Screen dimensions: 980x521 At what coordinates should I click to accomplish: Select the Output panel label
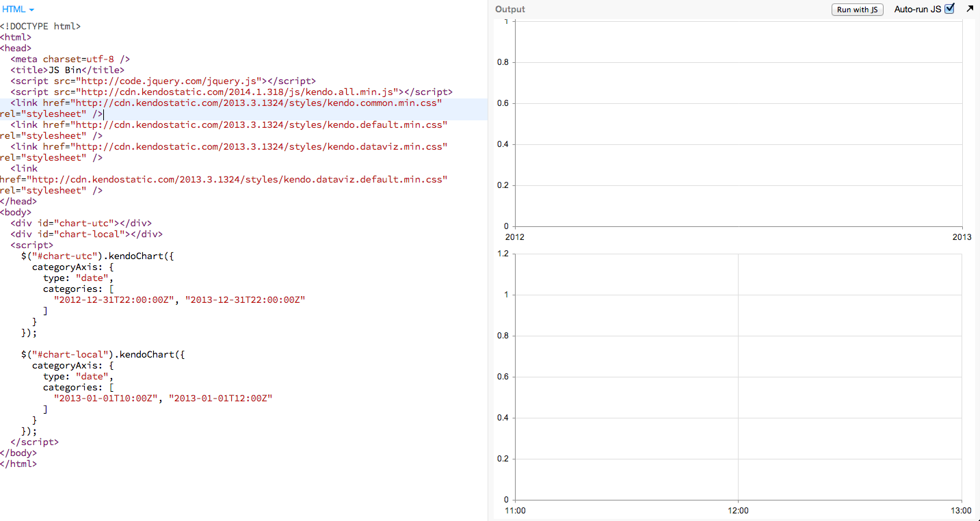click(510, 10)
